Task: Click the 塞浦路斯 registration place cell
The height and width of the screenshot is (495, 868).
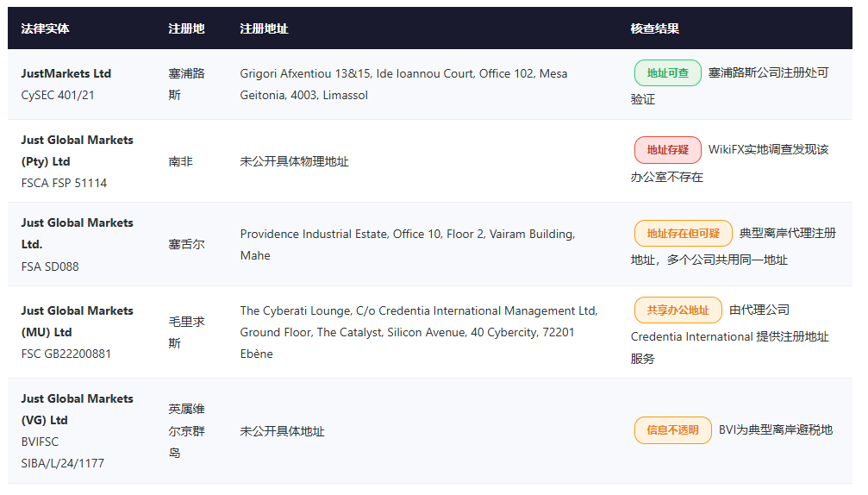Action: pos(186,85)
